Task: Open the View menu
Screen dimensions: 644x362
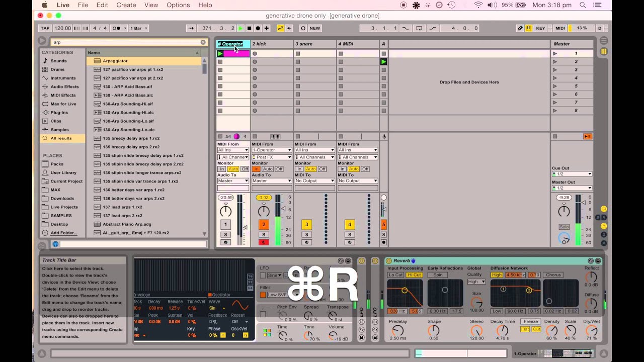Action: 151,5
